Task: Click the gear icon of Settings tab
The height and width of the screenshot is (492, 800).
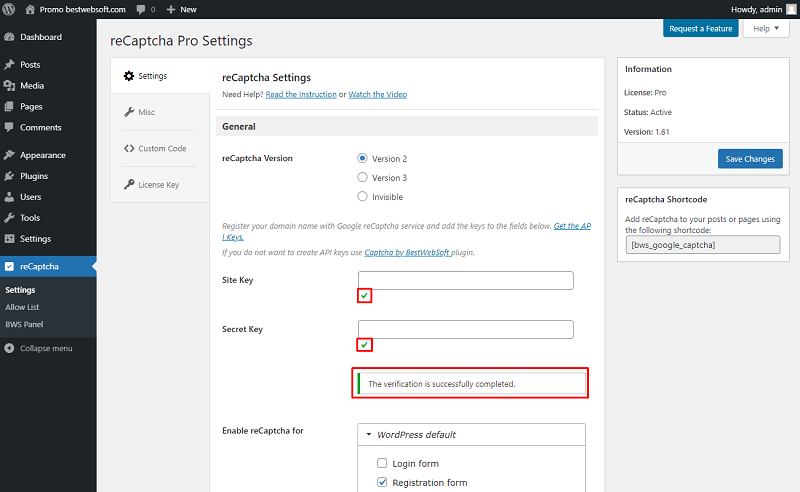Action: [x=129, y=76]
